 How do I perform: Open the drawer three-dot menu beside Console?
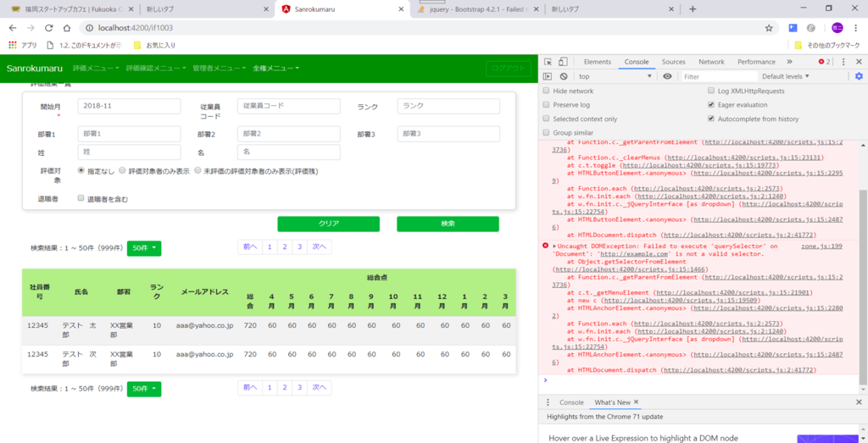point(548,402)
